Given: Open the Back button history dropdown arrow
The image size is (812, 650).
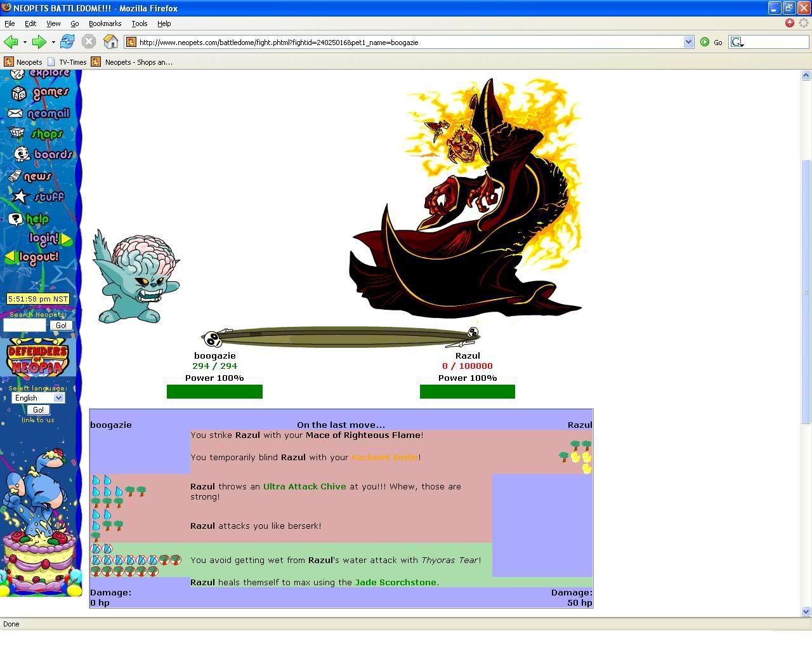Looking at the screenshot, I should (x=25, y=42).
